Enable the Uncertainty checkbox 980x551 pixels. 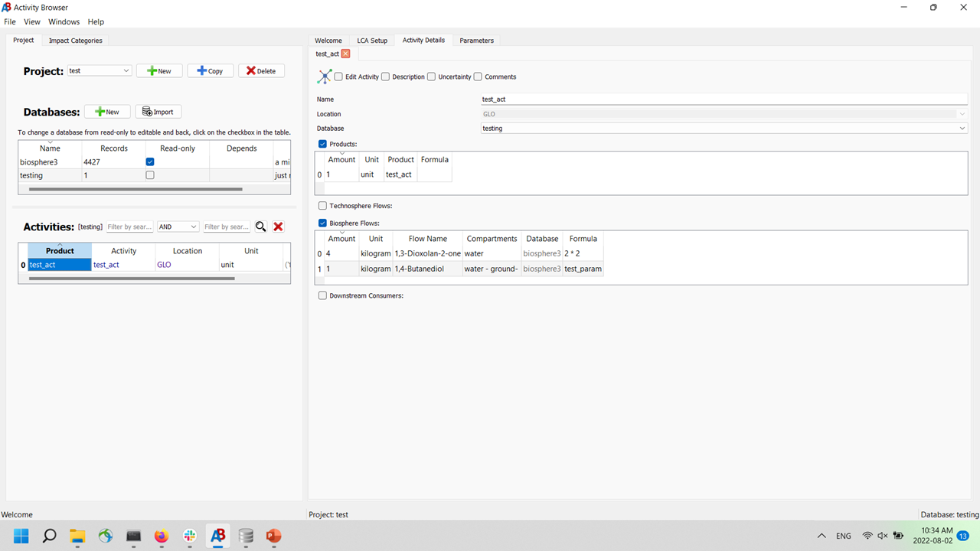431,77
